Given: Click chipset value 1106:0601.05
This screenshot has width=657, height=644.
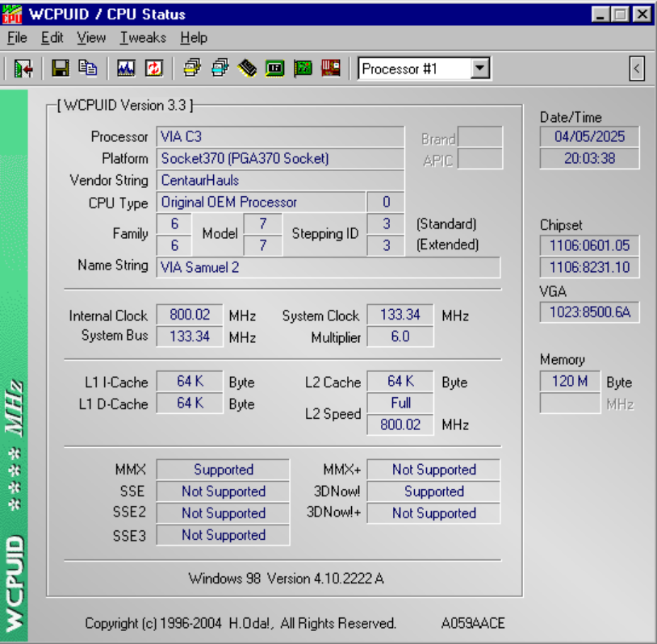Looking at the screenshot, I should tap(589, 245).
